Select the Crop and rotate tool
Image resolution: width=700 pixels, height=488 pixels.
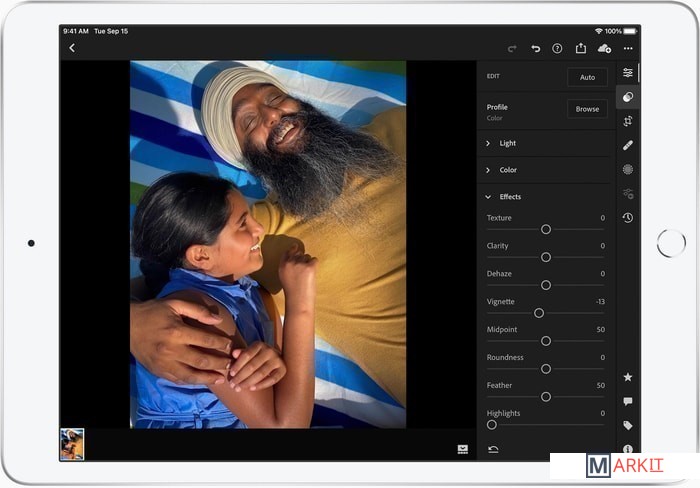(627, 121)
